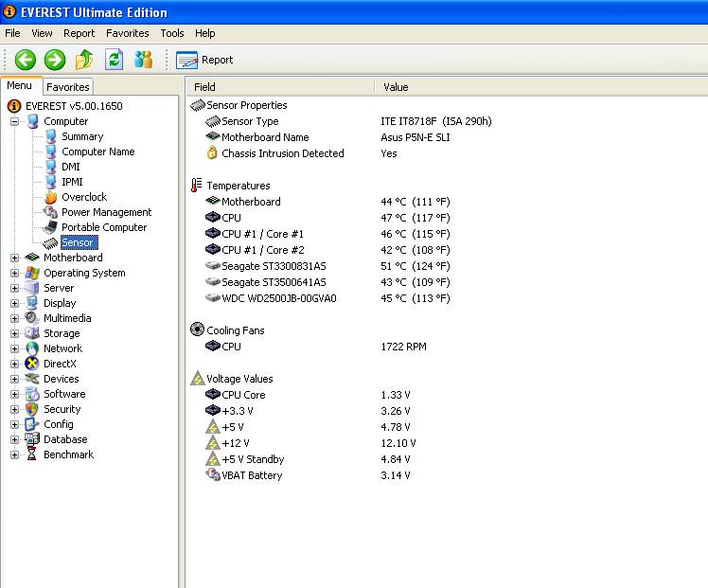Select Computer Name tree item
This screenshot has width=708, height=588.
[x=98, y=151]
